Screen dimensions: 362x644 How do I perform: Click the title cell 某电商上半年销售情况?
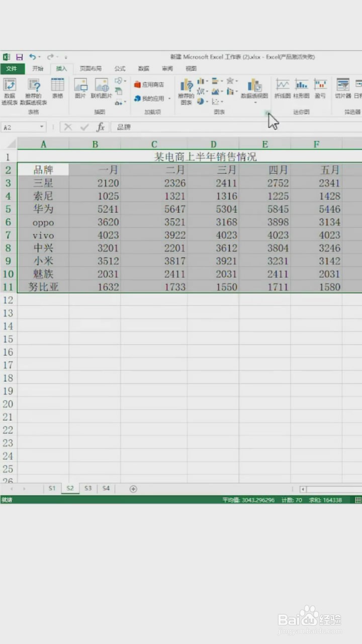click(205, 157)
